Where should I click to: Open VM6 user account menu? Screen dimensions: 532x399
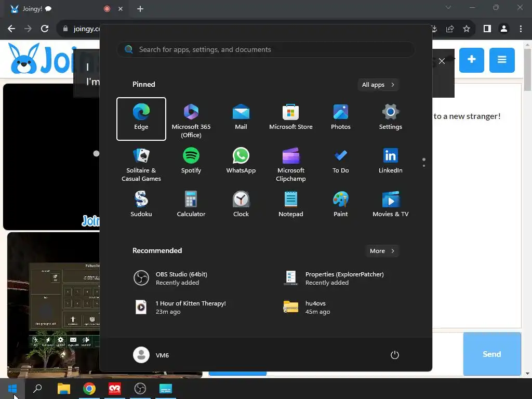[151, 355]
